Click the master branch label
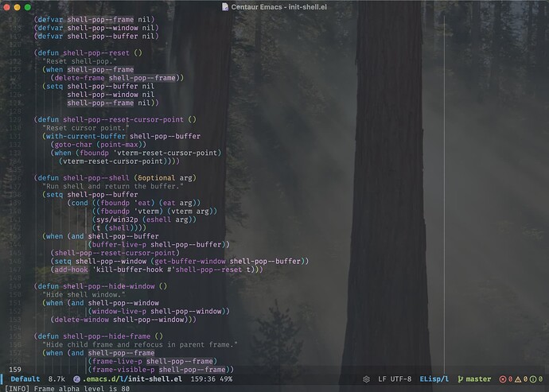This screenshot has height=392, width=549. coord(478,379)
